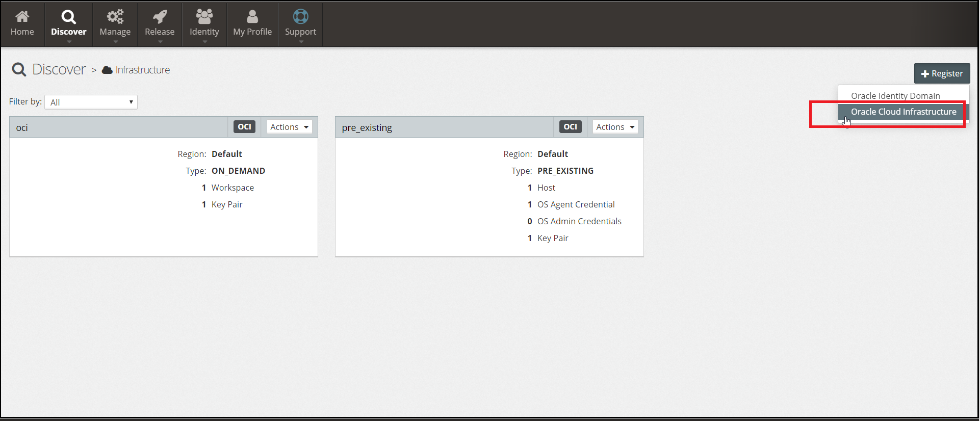Click the Infrastructure cloud icon in breadcrumb
980x421 pixels.
click(107, 70)
